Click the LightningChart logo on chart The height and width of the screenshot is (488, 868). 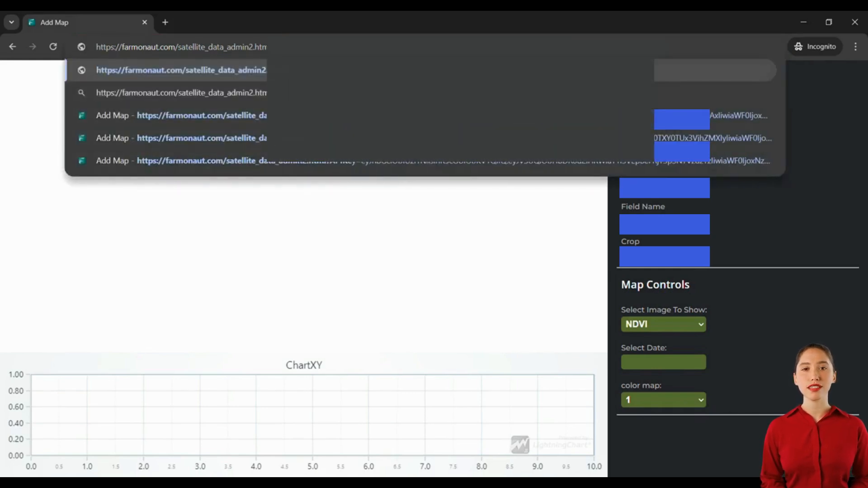tap(551, 445)
